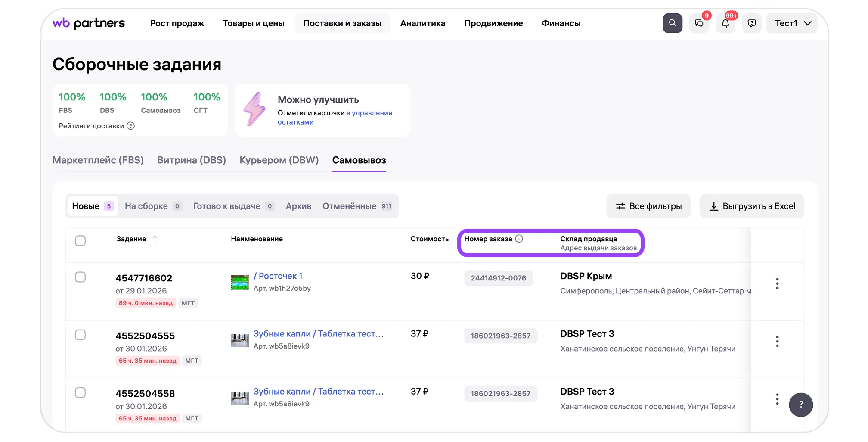Switch to Витрина (DBS) tab
The image size is (868, 442).
[191, 160]
